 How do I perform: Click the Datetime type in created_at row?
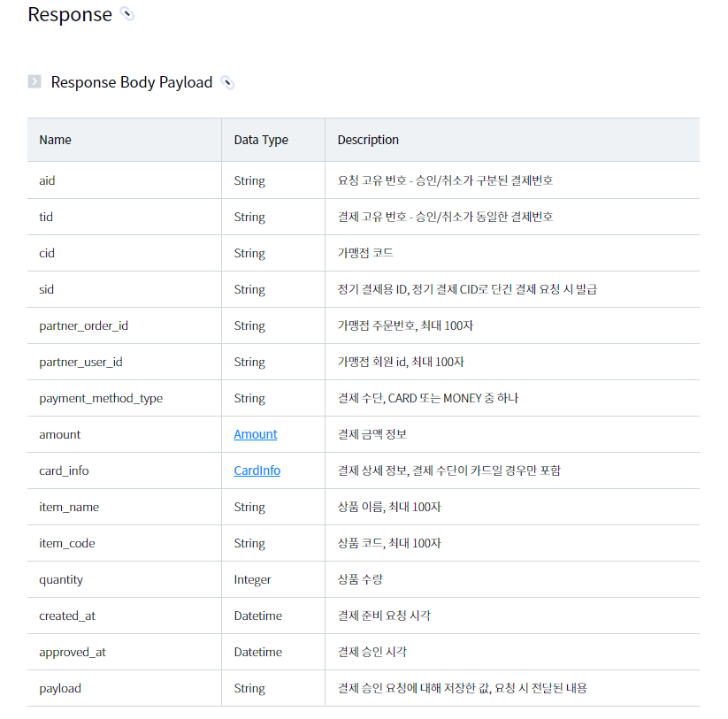click(257, 616)
